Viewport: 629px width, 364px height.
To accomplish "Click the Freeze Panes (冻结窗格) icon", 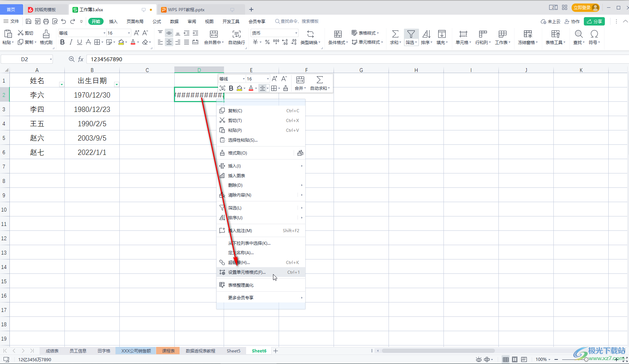I will (x=528, y=34).
